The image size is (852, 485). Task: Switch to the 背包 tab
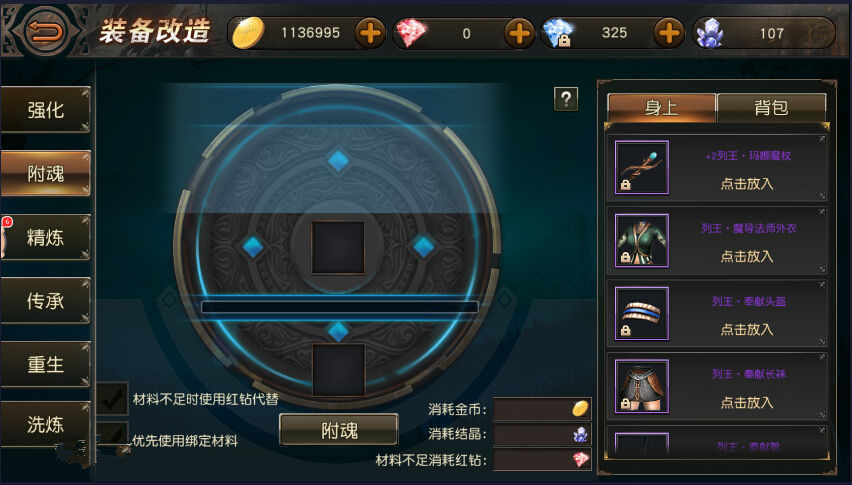[772, 108]
